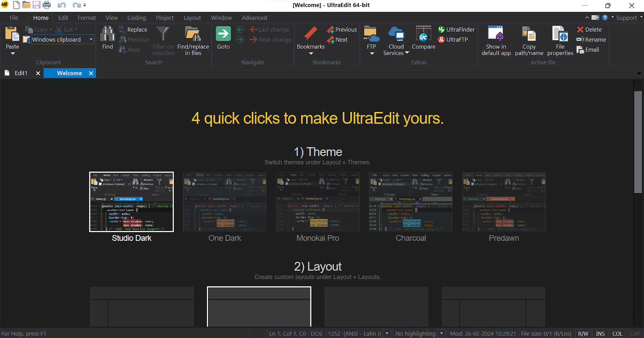Screen dimensions: 644x338
Task: Click DOS line ending in status bar
Action: (x=317, y=334)
